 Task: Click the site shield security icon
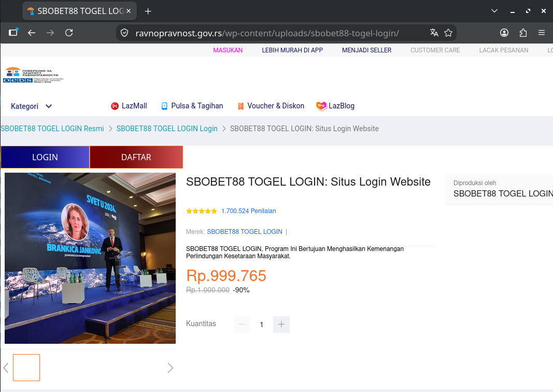pyautogui.click(x=124, y=33)
